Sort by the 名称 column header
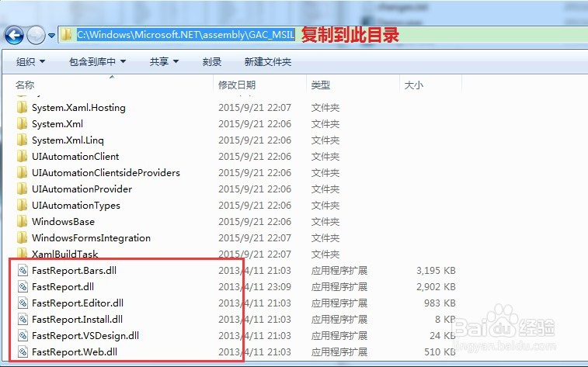 point(25,85)
